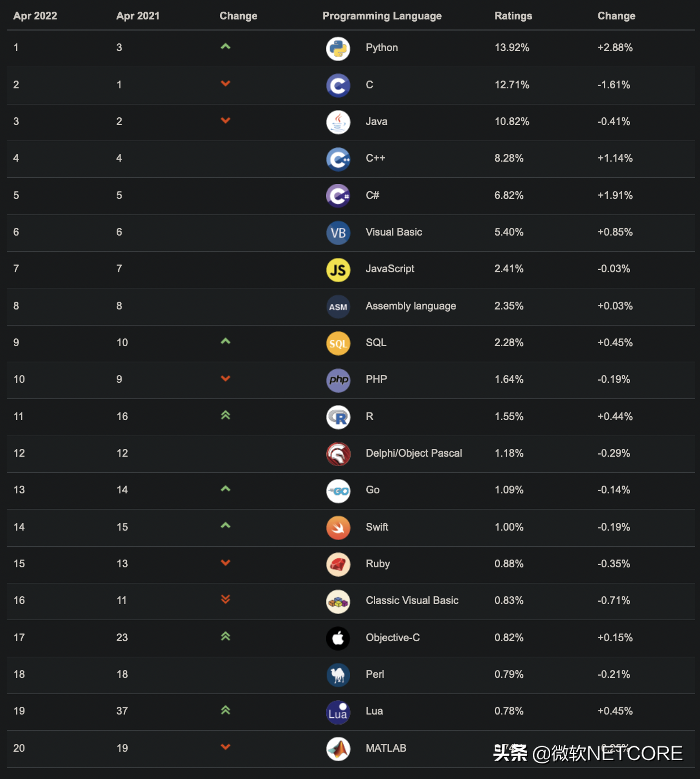700x779 pixels.
Task: Click the Objective-C apple icon
Action: tap(338, 638)
